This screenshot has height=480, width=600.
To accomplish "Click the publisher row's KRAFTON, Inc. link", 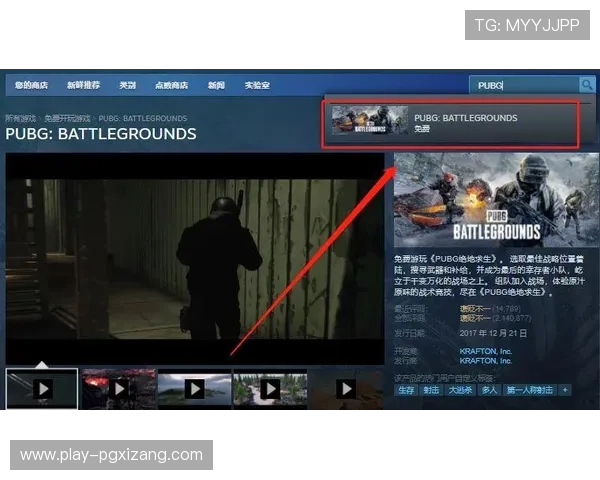I will (486, 361).
